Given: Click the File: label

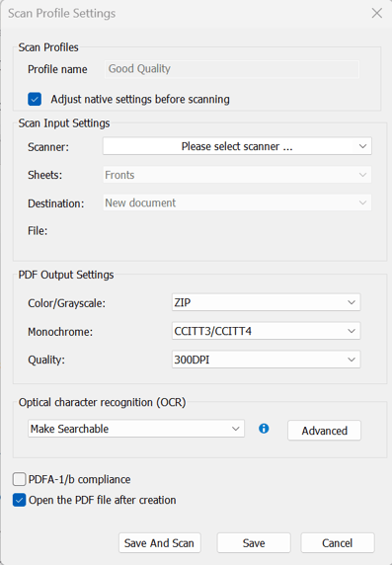Looking at the screenshot, I should (38, 230).
